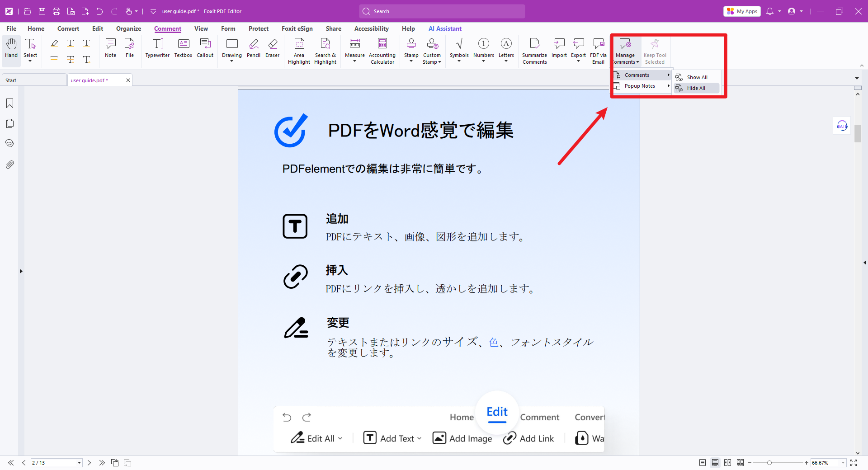Switch to the Organize ribbon tab

point(128,28)
